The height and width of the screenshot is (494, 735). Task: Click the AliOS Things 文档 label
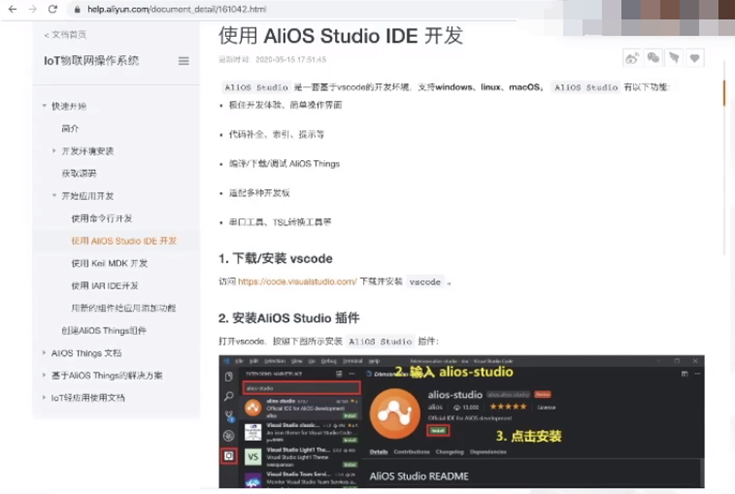coord(86,353)
